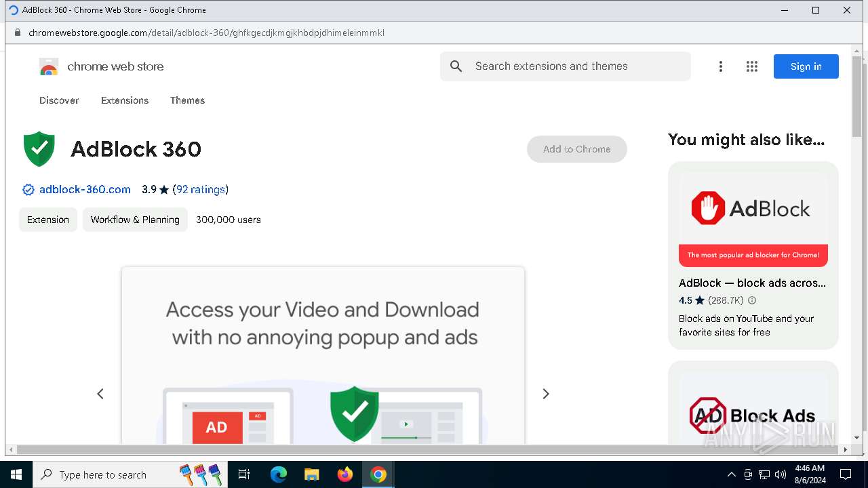View the site information lock icon
Screen dimensions: 868x488
(18, 33)
